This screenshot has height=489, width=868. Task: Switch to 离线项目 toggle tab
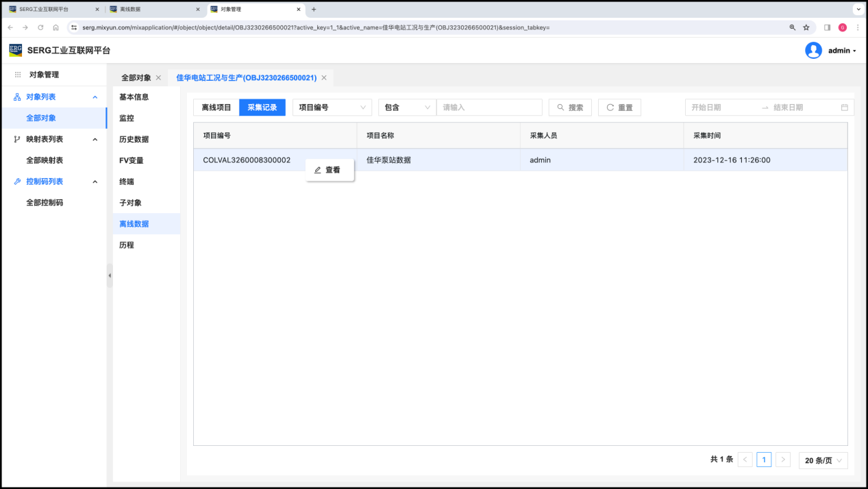pos(216,108)
